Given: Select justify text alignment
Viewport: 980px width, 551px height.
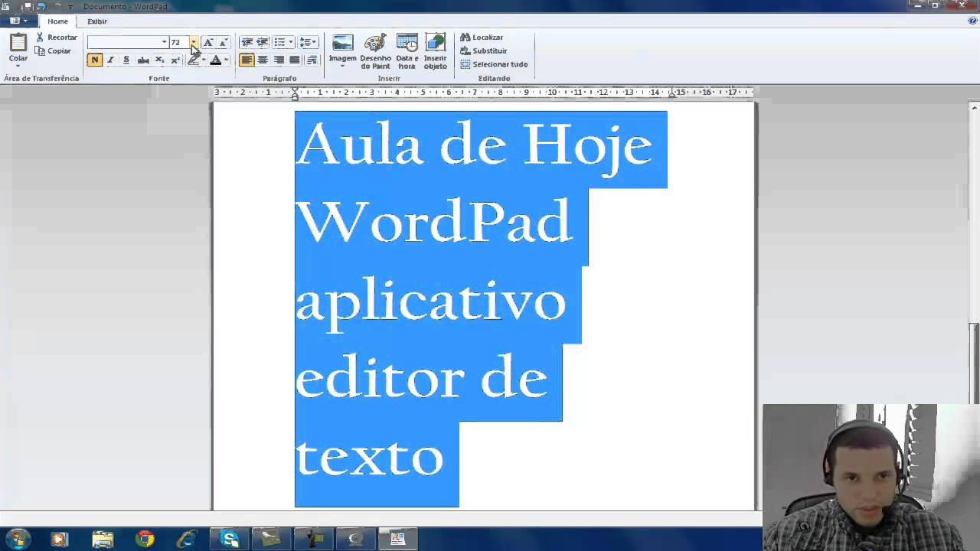Looking at the screenshot, I should 295,60.
